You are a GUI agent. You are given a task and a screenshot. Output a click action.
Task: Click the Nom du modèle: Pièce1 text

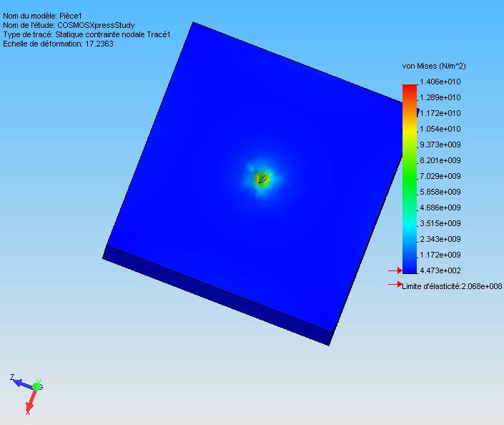click(42, 16)
